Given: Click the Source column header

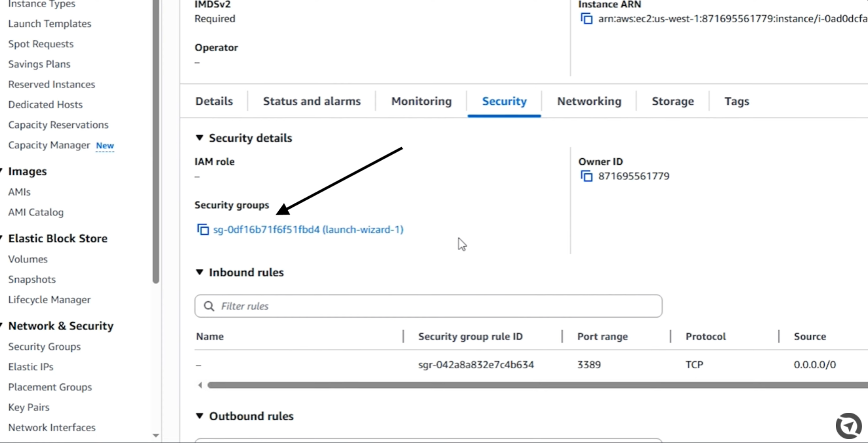Looking at the screenshot, I should tap(810, 337).
